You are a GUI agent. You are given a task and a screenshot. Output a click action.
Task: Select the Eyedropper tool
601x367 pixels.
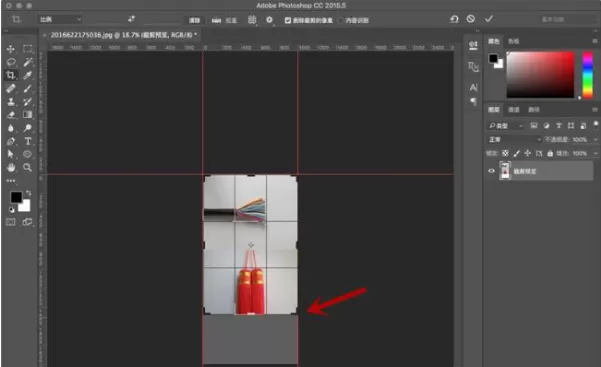tap(27, 75)
